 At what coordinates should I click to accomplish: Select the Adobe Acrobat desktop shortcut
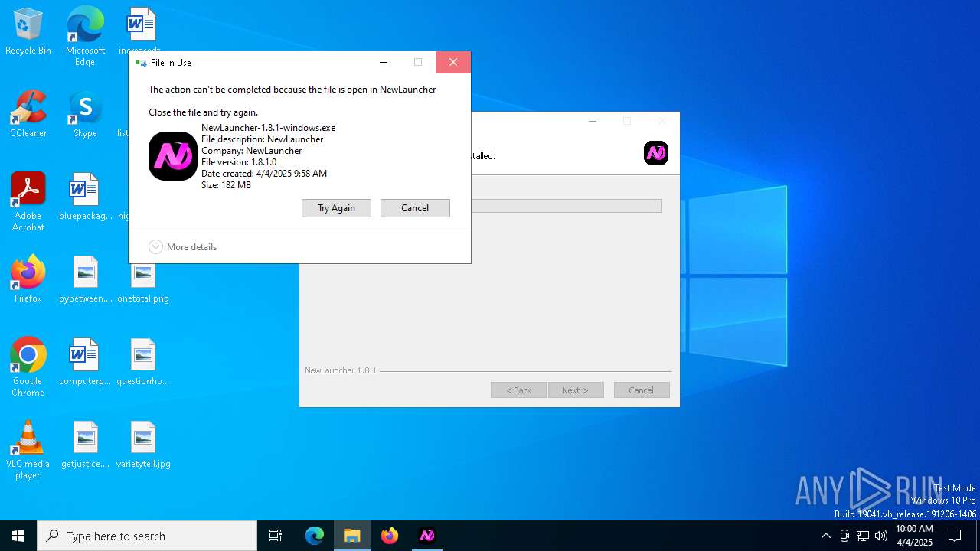click(x=28, y=202)
